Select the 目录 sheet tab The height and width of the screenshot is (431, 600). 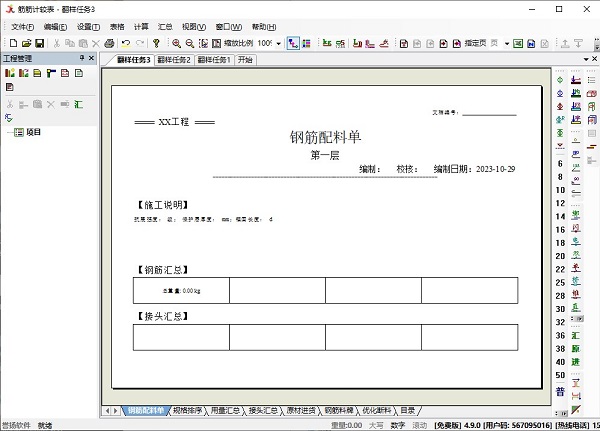[x=408, y=411]
